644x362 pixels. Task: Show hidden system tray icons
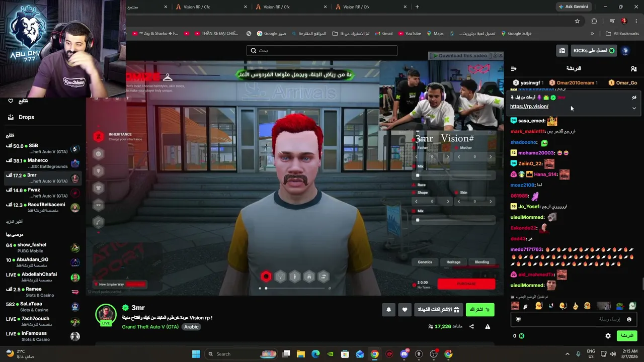(568, 354)
